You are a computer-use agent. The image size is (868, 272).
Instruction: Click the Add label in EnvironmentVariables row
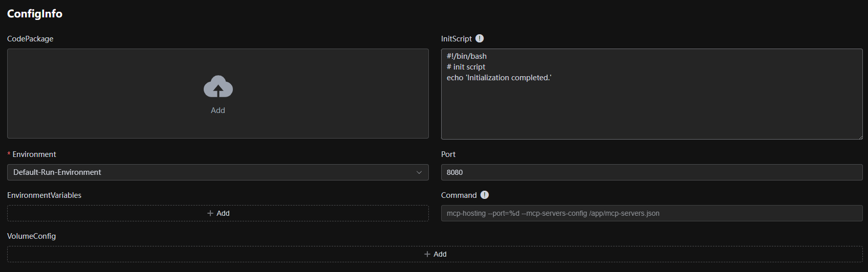coord(223,213)
